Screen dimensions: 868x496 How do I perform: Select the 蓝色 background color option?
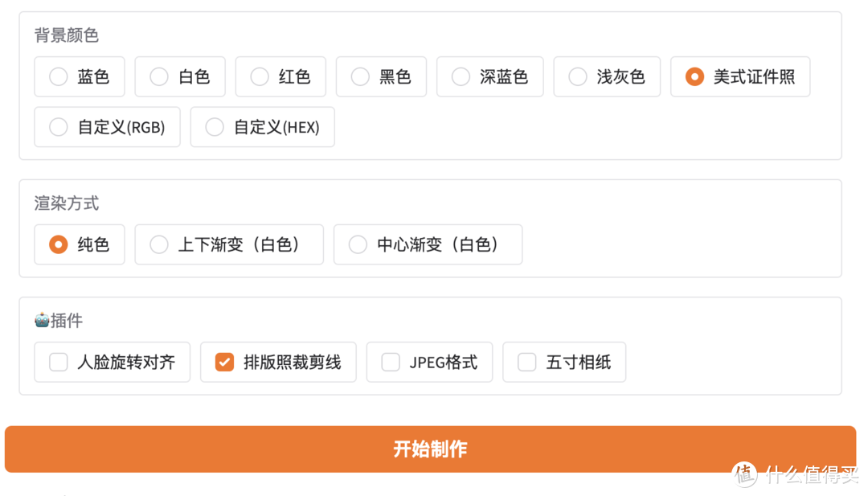(x=79, y=76)
